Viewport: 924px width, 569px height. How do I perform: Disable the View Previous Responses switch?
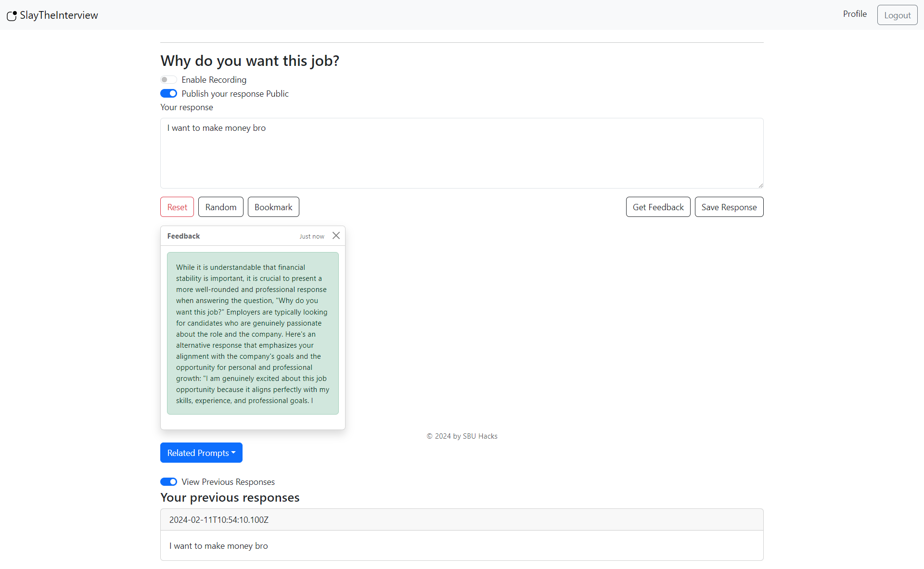(168, 482)
